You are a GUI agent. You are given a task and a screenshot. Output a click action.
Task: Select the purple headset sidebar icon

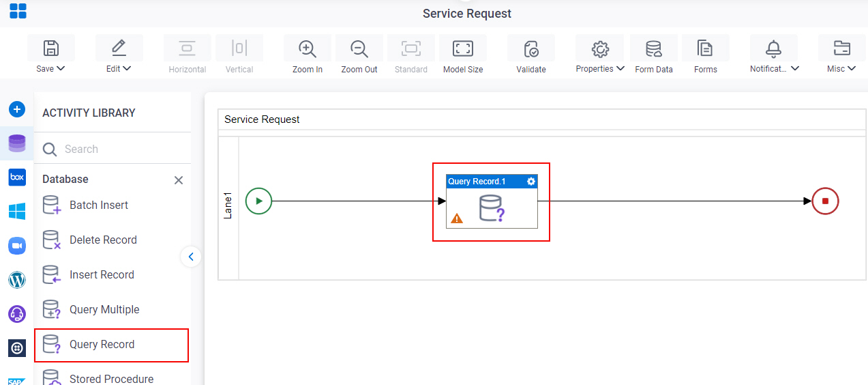[17, 314]
